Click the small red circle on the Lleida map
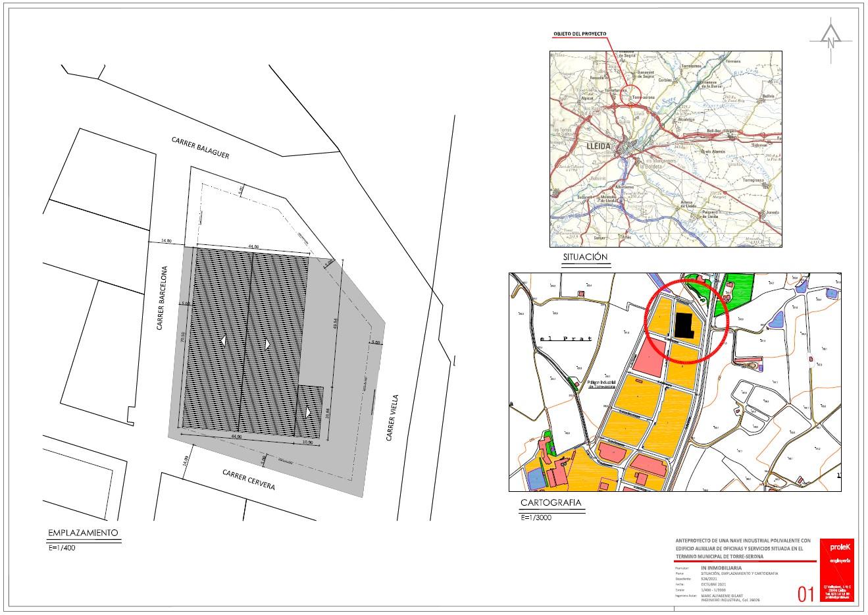This screenshot has height=615, width=868. [x=630, y=94]
